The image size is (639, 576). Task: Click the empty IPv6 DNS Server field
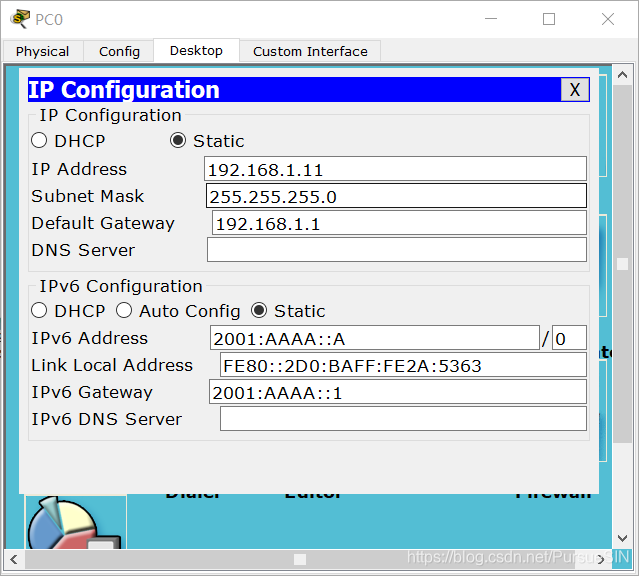(x=403, y=419)
